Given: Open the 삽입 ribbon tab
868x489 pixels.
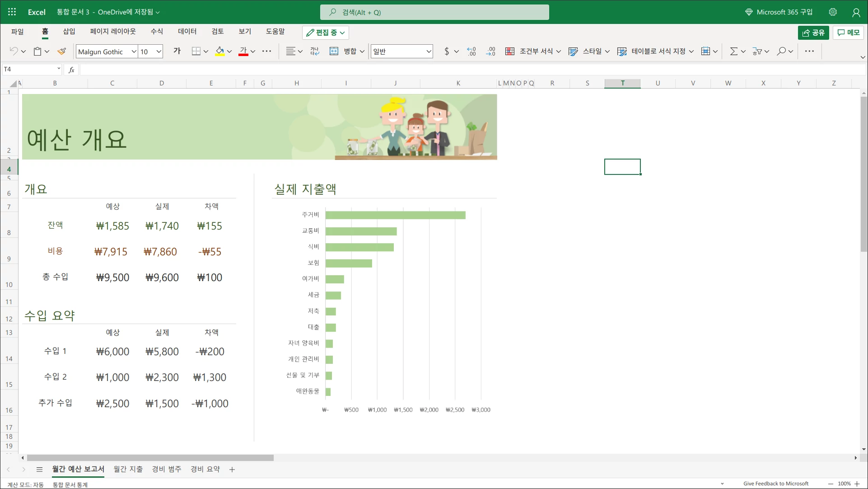Looking at the screenshot, I should tap(69, 32).
